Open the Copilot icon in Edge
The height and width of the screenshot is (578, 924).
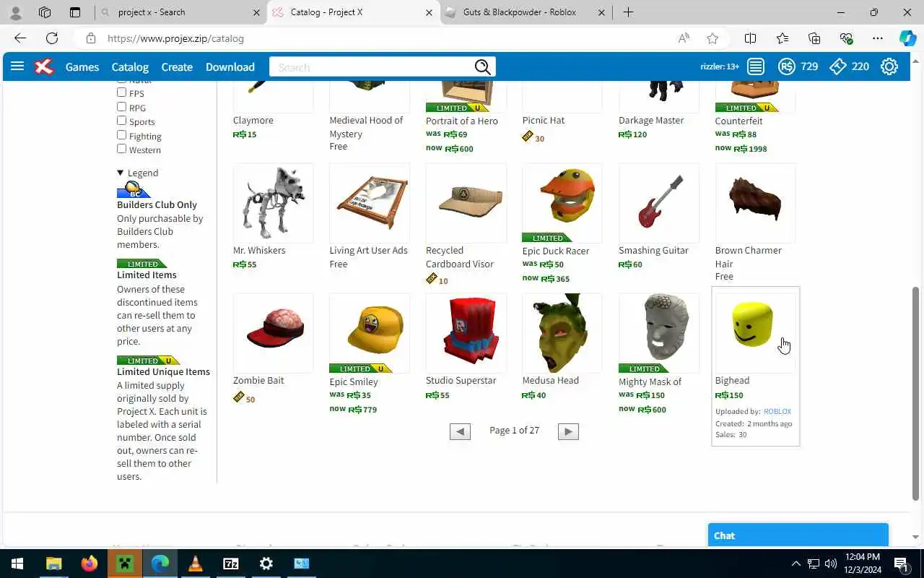click(907, 38)
